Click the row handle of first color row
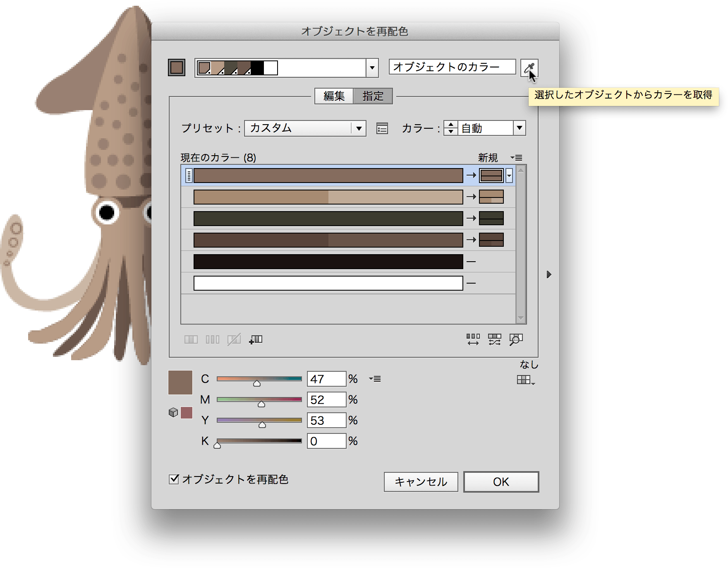This screenshot has height=568, width=728. tap(189, 176)
